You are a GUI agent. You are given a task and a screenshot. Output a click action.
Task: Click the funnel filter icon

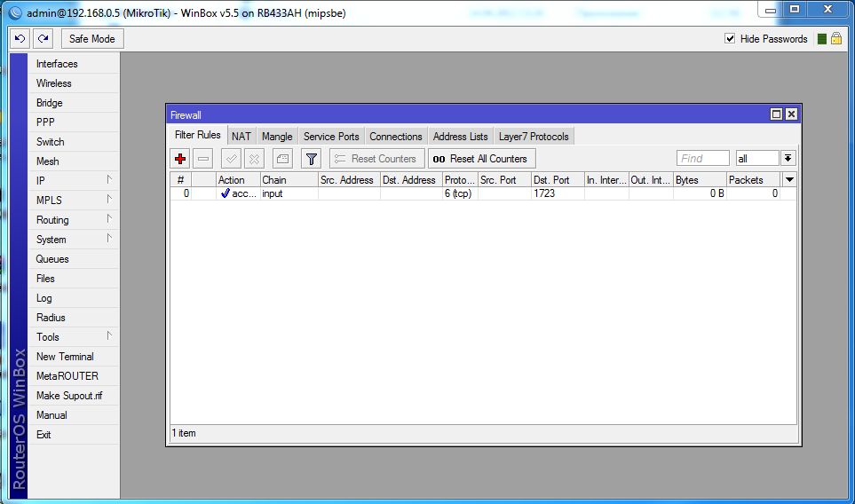(x=311, y=159)
